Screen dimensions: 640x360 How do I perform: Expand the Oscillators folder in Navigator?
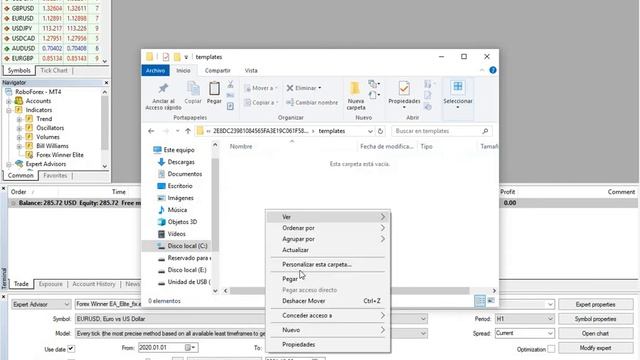[19, 128]
